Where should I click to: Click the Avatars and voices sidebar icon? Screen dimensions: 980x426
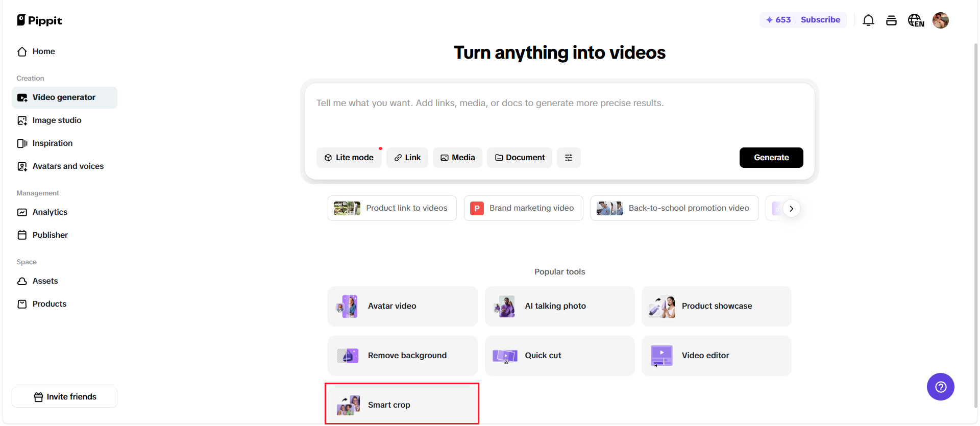pos(22,166)
